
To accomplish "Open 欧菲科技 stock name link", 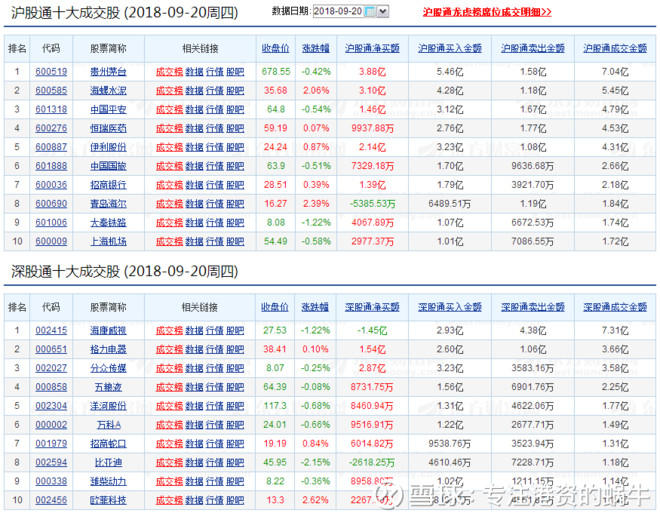I will tap(108, 500).
